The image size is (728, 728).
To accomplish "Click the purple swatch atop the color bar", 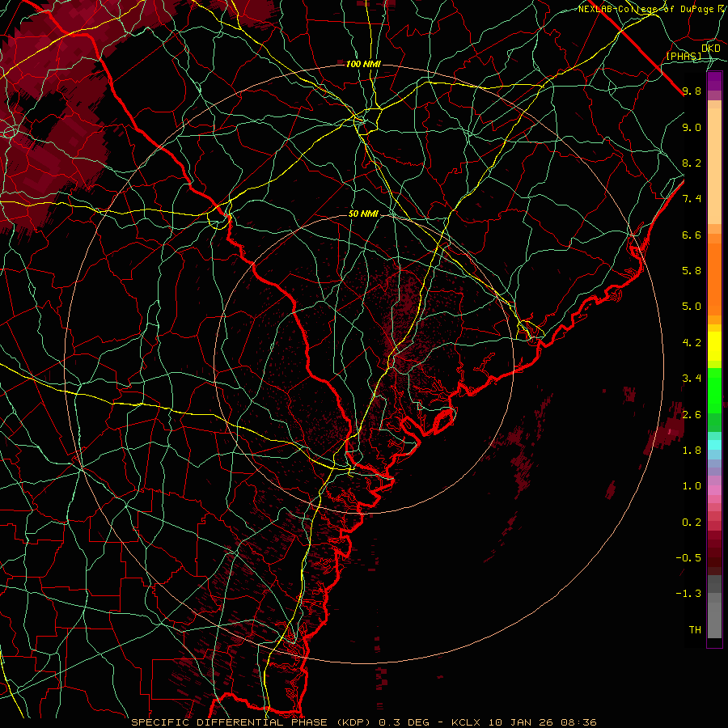I will click(x=714, y=81).
